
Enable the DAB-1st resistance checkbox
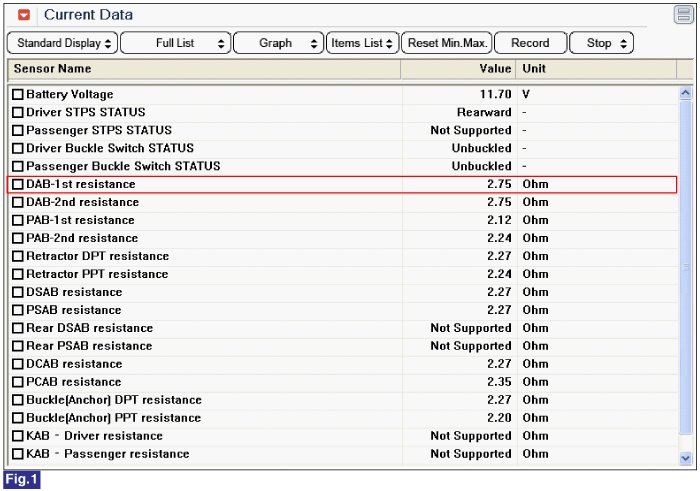point(18,184)
